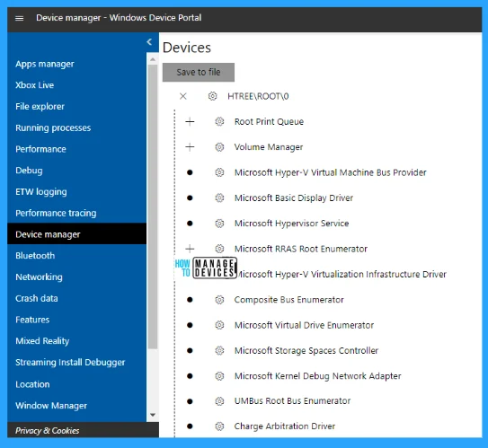Click gear icon for Root Print Queue

(x=219, y=121)
